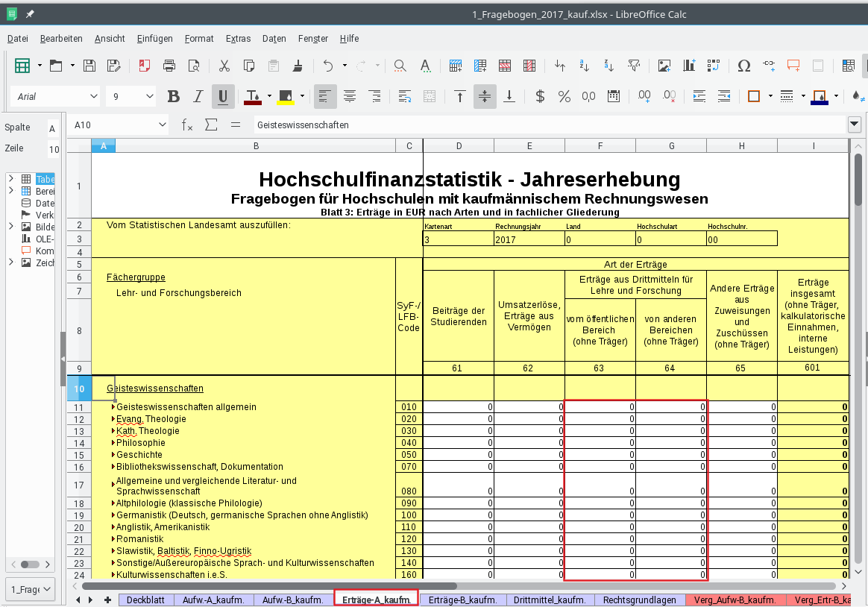The height and width of the screenshot is (607, 868).
Task: Select column D header
Action: pos(459,146)
